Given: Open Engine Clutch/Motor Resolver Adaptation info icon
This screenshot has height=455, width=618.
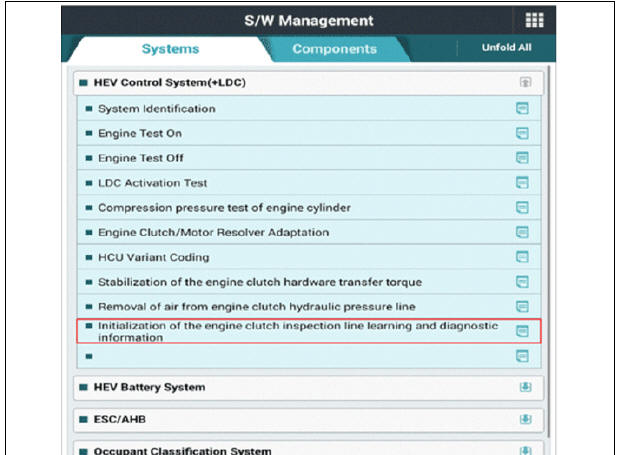Looking at the screenshot, I should 522,232.
